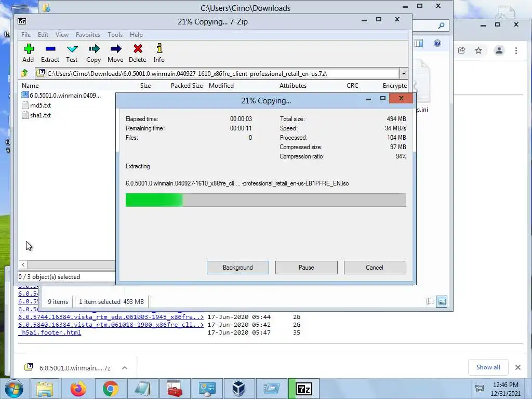Dismiss the Chrome downloads bar
This screenshot has width=532, height=399.
(518, 367)
